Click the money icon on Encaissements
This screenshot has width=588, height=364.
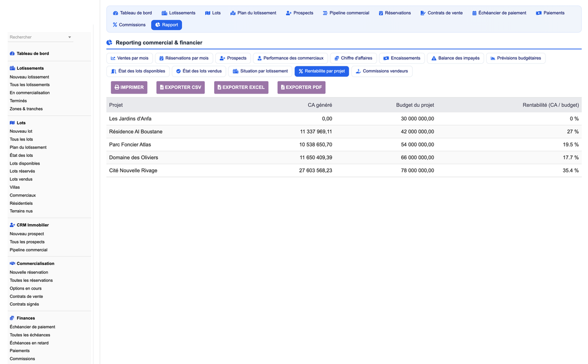tap(386, 58)
